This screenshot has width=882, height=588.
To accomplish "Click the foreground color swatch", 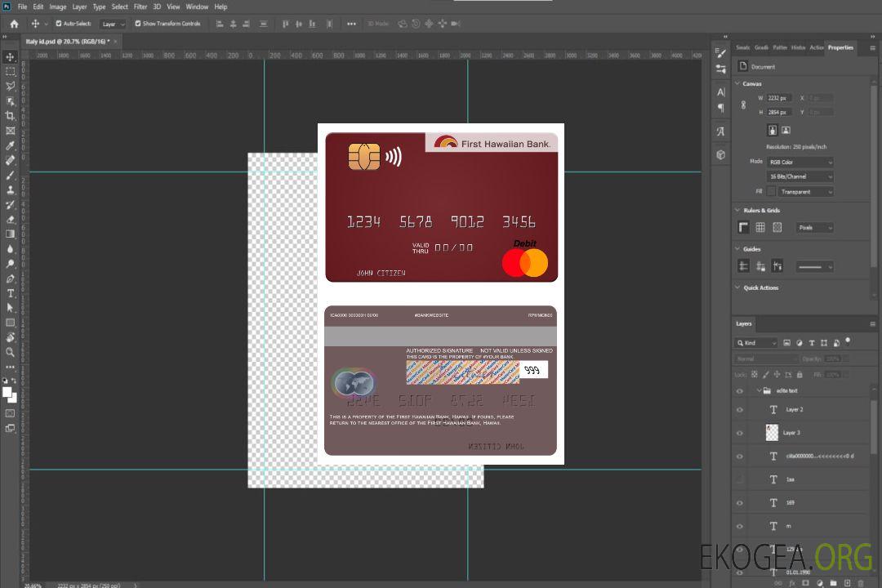I will pos(7,393).
